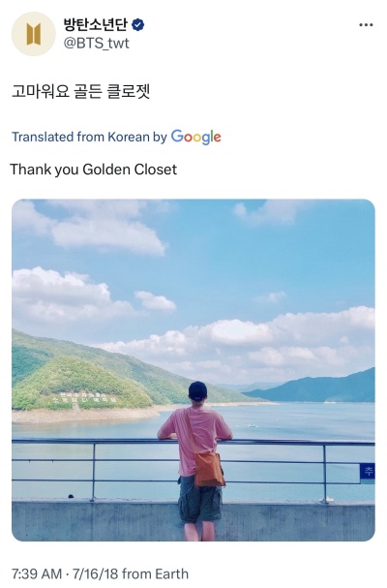This screenshot has width=387, height=588.
Task: Visit the @BTS_twt handle
Action: click(97, 44)
